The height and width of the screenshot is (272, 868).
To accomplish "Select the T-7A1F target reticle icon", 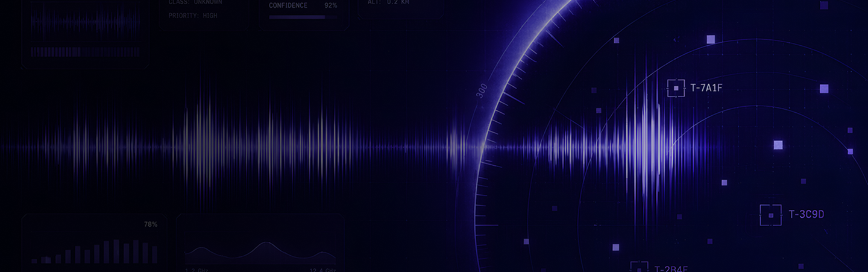I will (676, 88).
